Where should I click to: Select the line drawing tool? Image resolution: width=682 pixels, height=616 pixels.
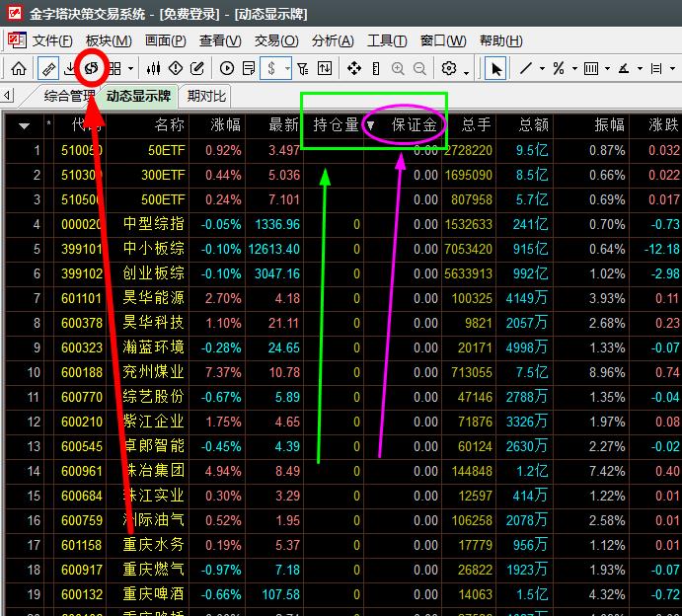click(526, 68)
